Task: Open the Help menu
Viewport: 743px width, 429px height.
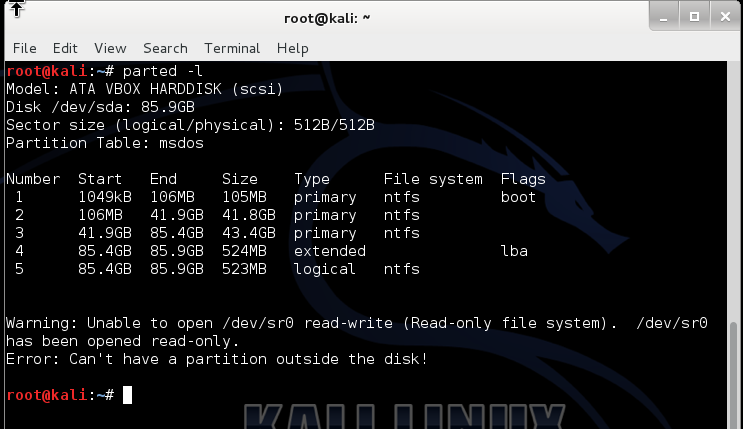Action: click(x=292, y=48)
